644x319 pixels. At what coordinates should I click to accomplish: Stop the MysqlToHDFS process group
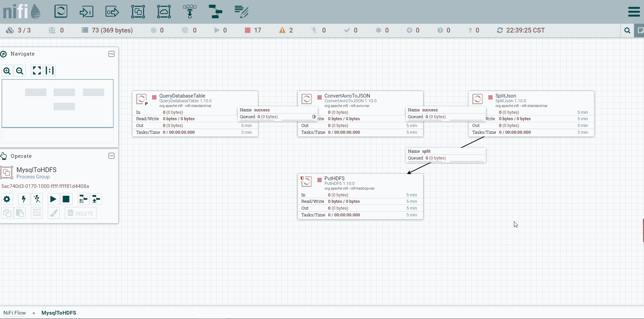tap(66, 199)
